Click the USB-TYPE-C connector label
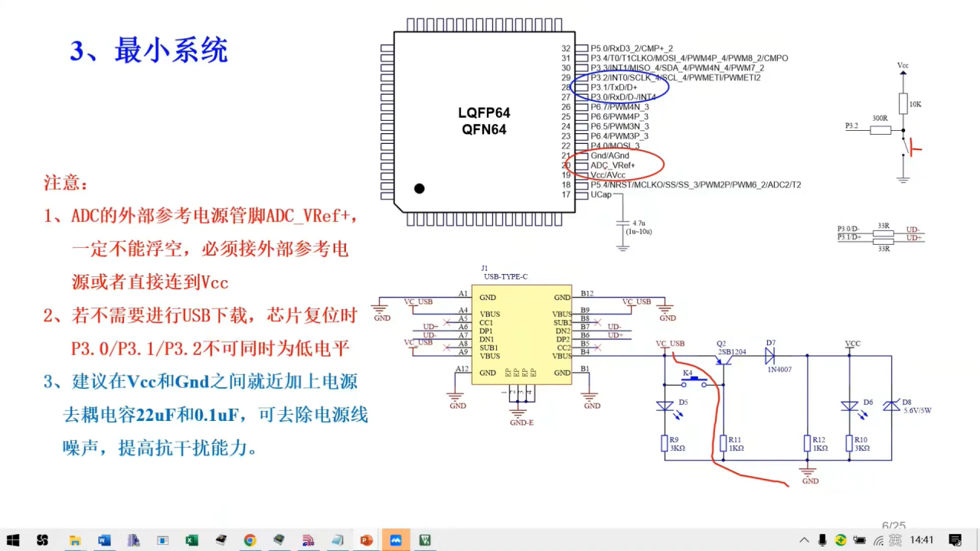The image size is (980, 551). coord(505,276)
